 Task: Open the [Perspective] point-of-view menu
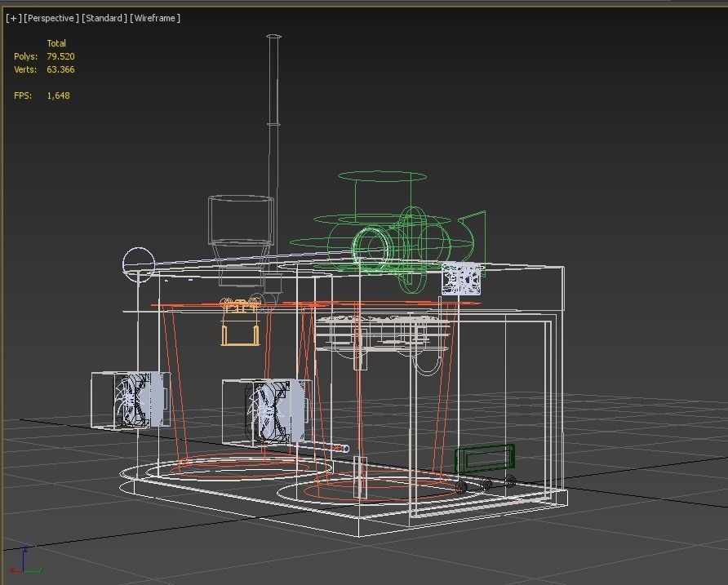pos(51,18)
